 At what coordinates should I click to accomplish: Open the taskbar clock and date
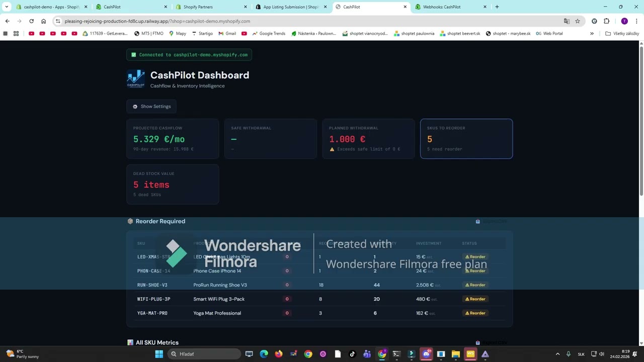click(x=621, y=354)
